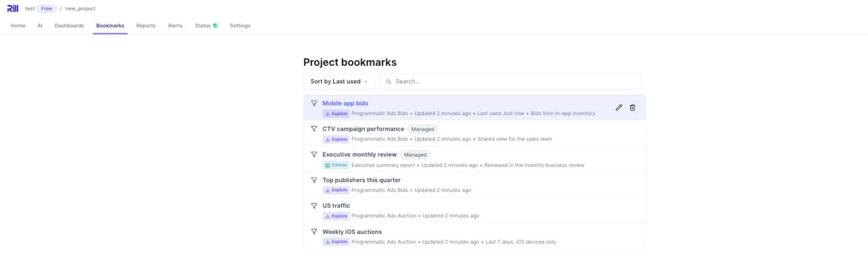The width and height of the screenshot is (868, 265).
Task: Click Explore badge under Top publishers this quarter
Action: (336, 190)
